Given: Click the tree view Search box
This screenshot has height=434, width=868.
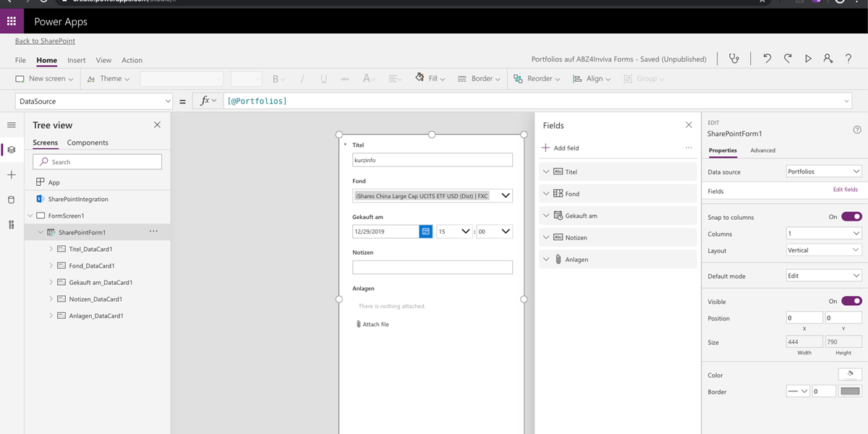Looking at the screenshot, I should pos(97,162).
